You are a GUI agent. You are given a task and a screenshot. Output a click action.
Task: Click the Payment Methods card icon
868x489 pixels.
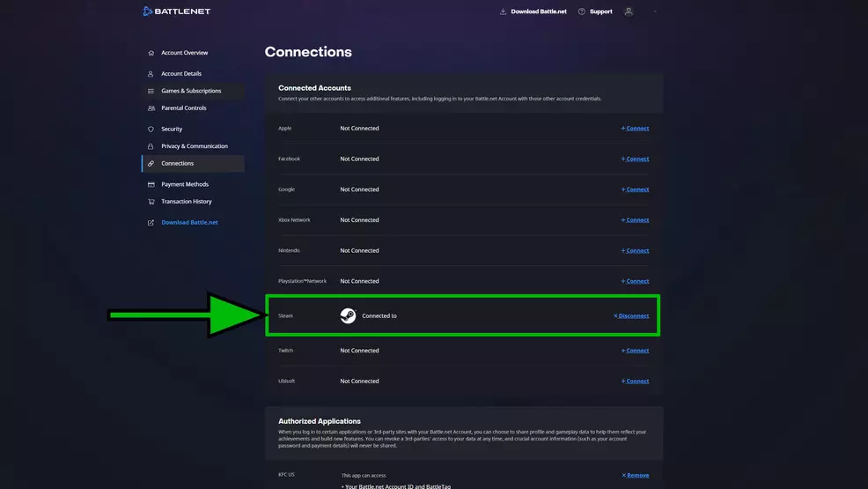pyautogui.click(x=151, y=184)
